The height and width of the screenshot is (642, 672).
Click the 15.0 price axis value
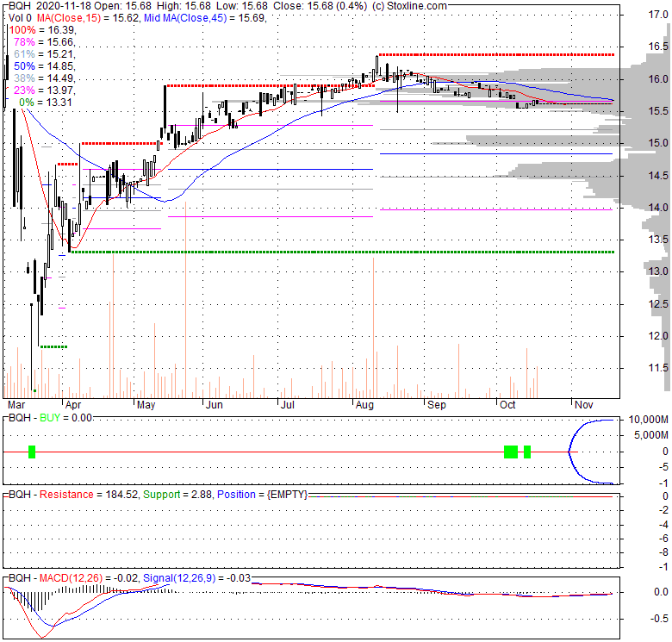658,143
